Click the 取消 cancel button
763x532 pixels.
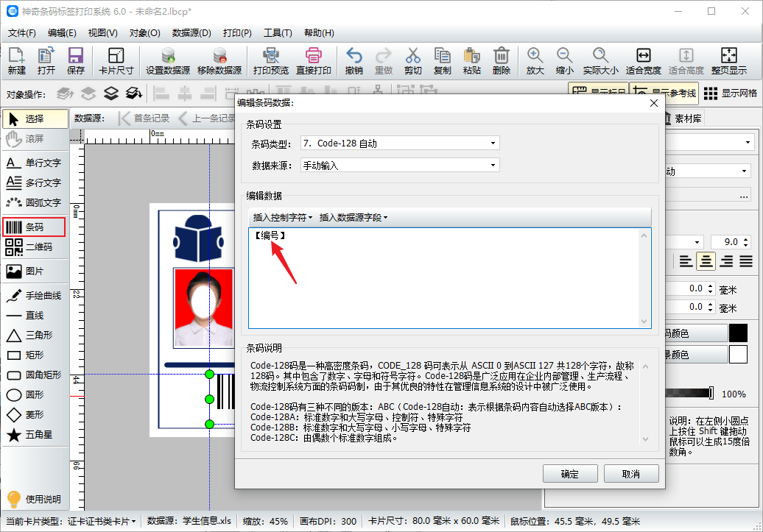[631, 474]
